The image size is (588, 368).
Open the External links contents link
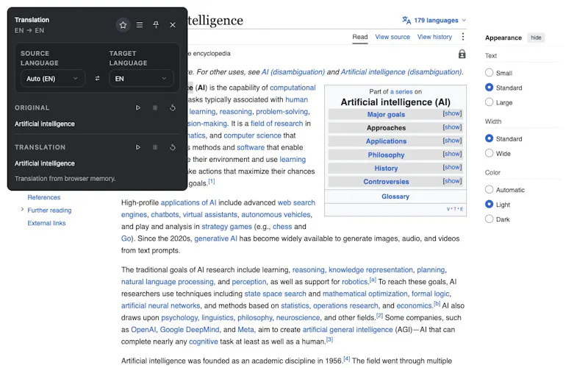pos(46,223)
